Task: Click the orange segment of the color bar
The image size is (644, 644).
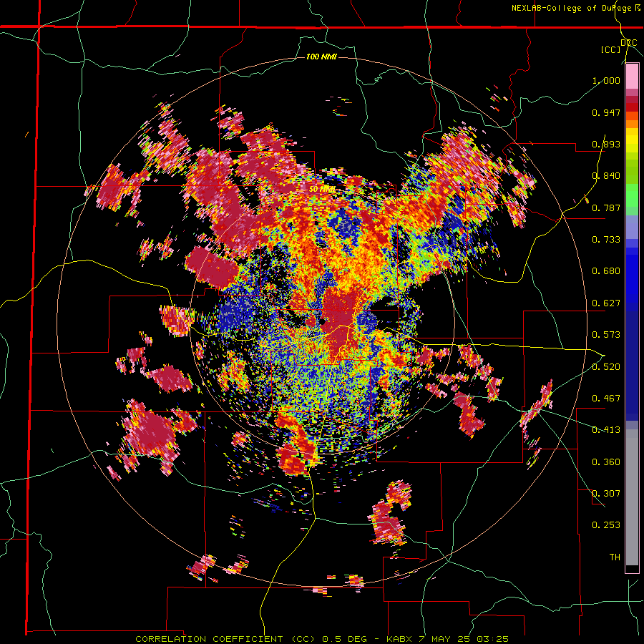Action: [632, 124]
